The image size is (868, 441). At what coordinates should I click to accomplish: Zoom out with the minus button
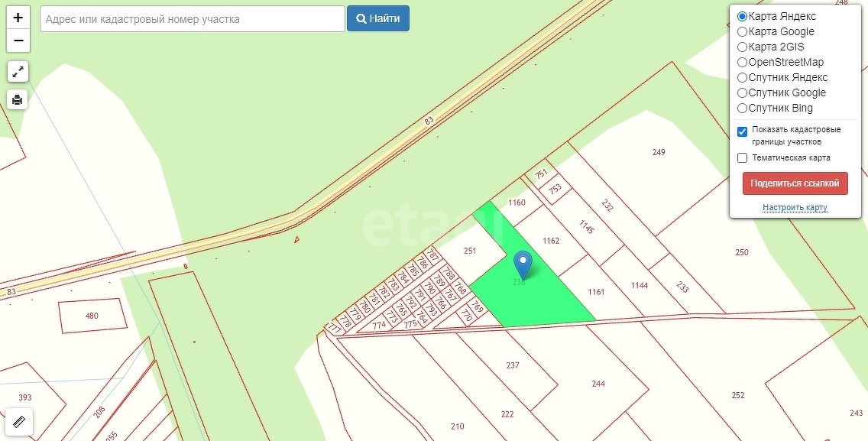coord(18,41)
